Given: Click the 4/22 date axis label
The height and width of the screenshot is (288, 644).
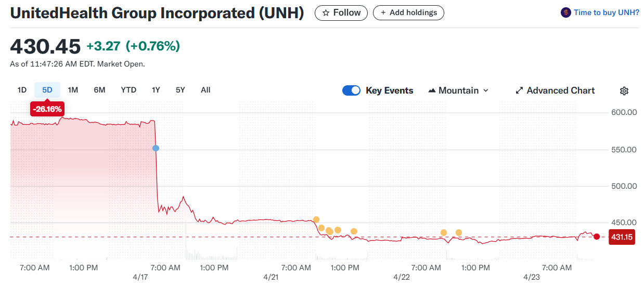Looking at the screenshot, I should click(x=402, y=277).
